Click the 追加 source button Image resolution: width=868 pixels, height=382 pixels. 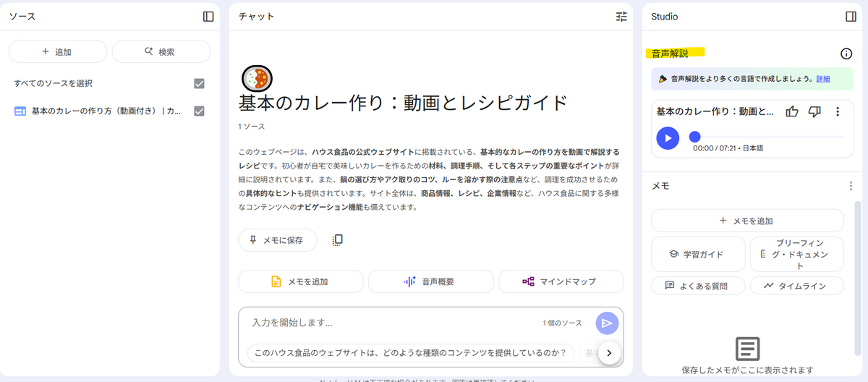58,51
